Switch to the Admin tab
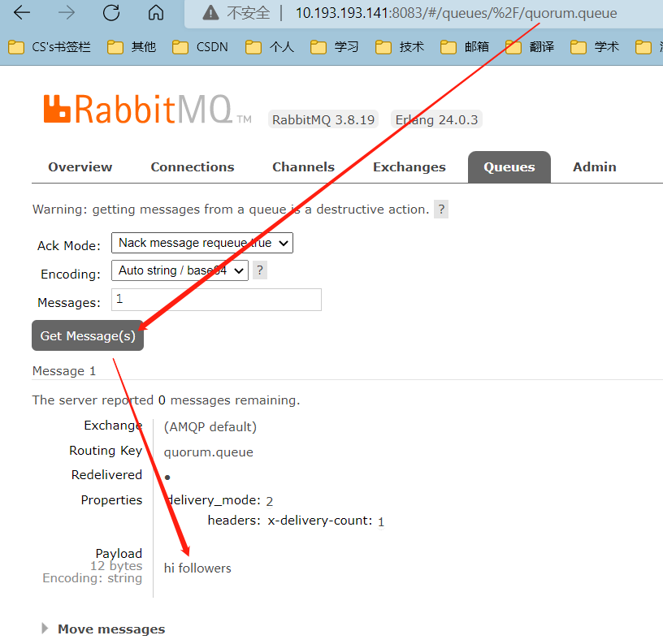This screenshot has height=644, width=663. click(x=595, y=167)
